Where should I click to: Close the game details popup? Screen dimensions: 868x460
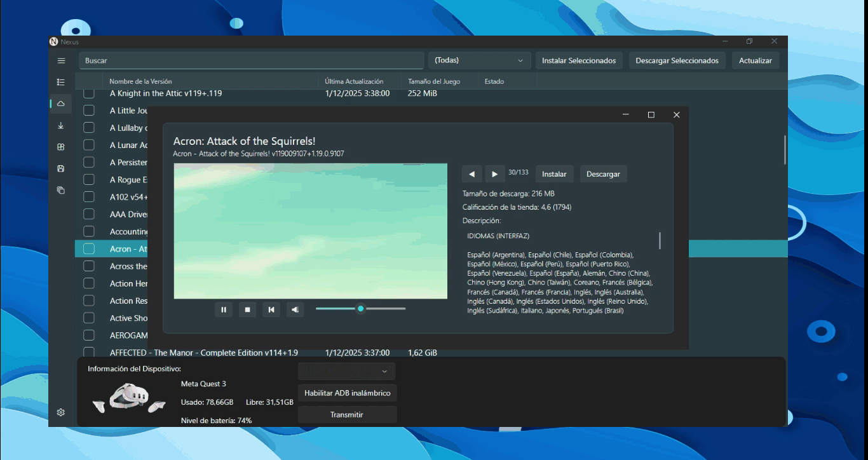click(x=676, y=114)
